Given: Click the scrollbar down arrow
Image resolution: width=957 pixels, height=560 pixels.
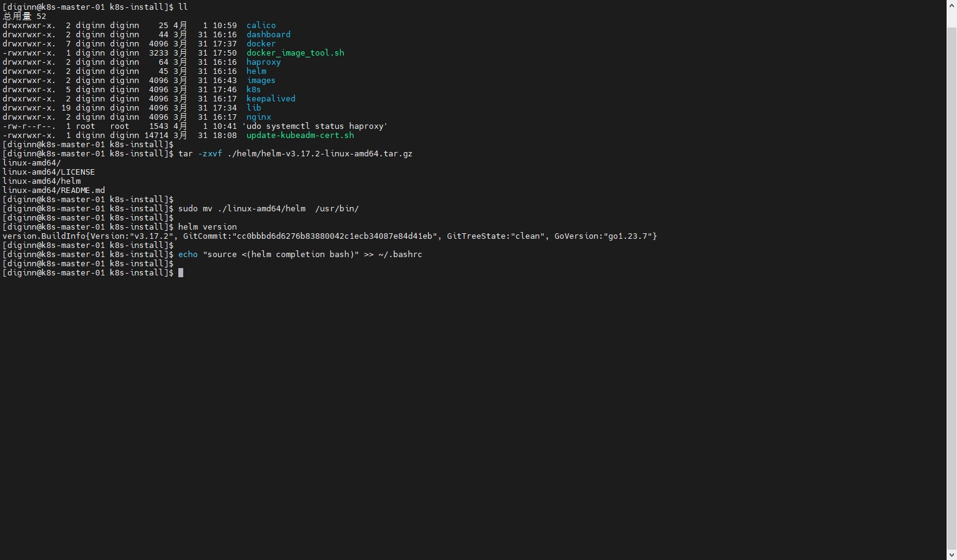Looking at the screenshot, I should [x=952, y=555].
